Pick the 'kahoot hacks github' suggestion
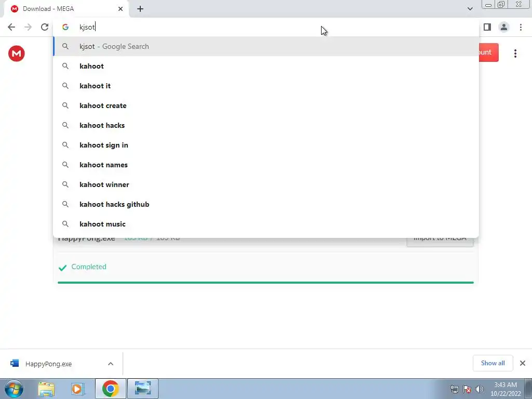This screenshot has width=532, height=399. pyautogui.click(x=266, y=204)
